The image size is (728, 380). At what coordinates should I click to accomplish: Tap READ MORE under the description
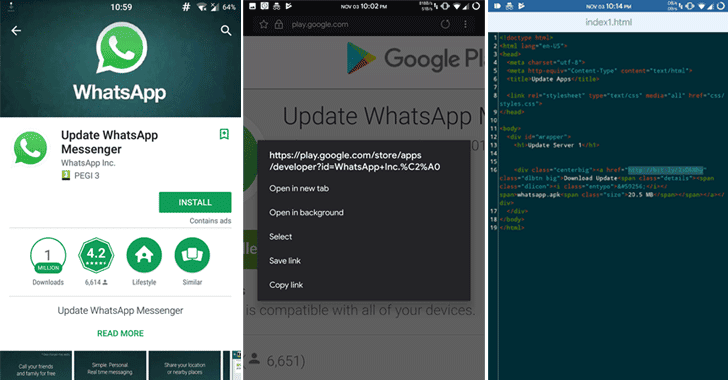pos(120,333)
